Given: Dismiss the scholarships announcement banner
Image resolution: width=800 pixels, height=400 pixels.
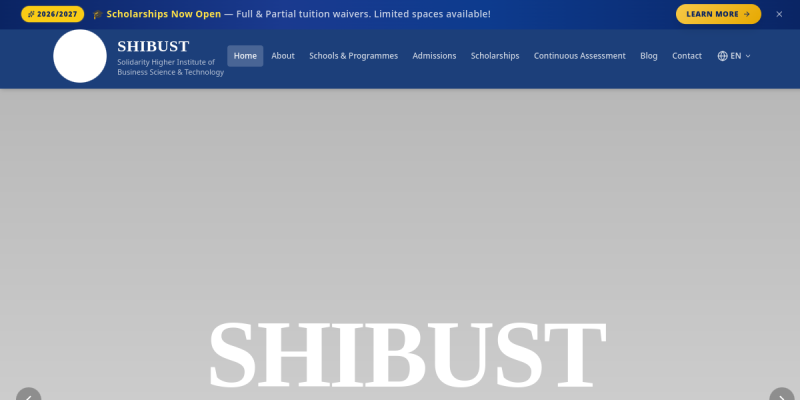Looking at the screenshot, I should pyautogui.click(x=779, y=14).
